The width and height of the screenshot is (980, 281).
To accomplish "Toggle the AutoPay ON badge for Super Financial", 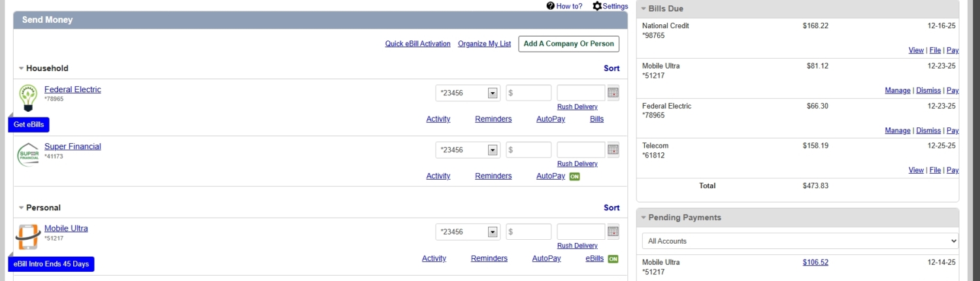I will pyautogui.click(x=574, y=176).
